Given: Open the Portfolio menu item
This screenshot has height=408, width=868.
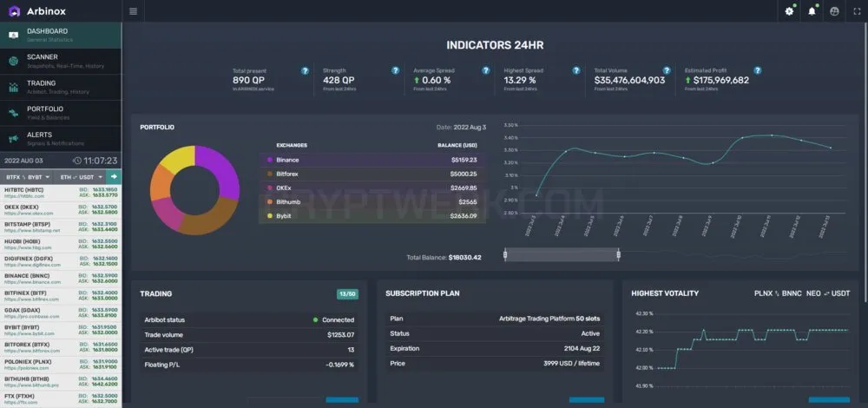Looking at the screenshot, I should click(x=61, y=113).
